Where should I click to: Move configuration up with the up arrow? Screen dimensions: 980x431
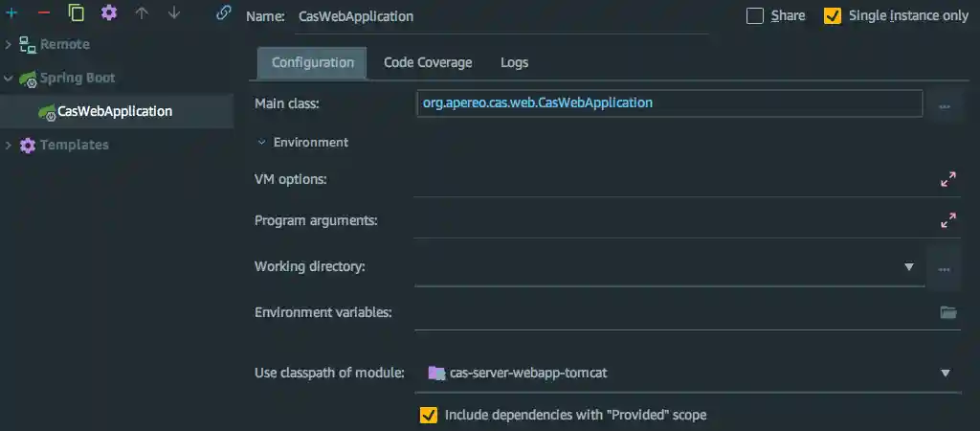pos(142,13)
